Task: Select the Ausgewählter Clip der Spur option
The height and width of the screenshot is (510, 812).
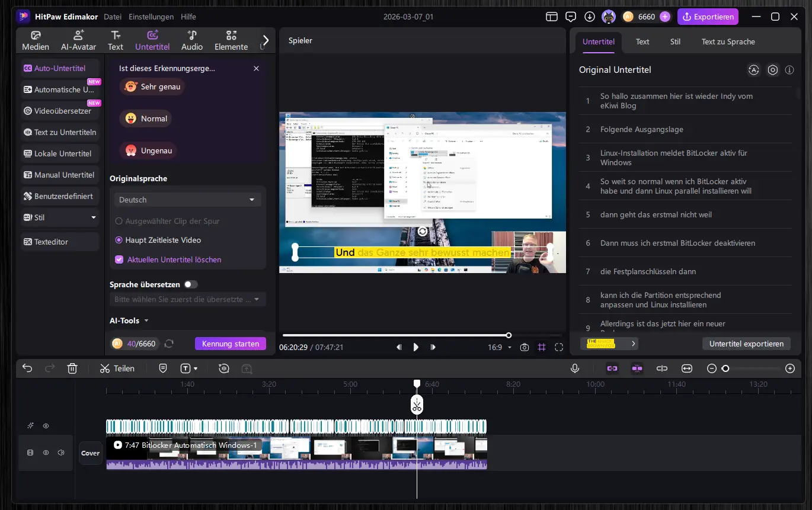Action: (119, 221)
